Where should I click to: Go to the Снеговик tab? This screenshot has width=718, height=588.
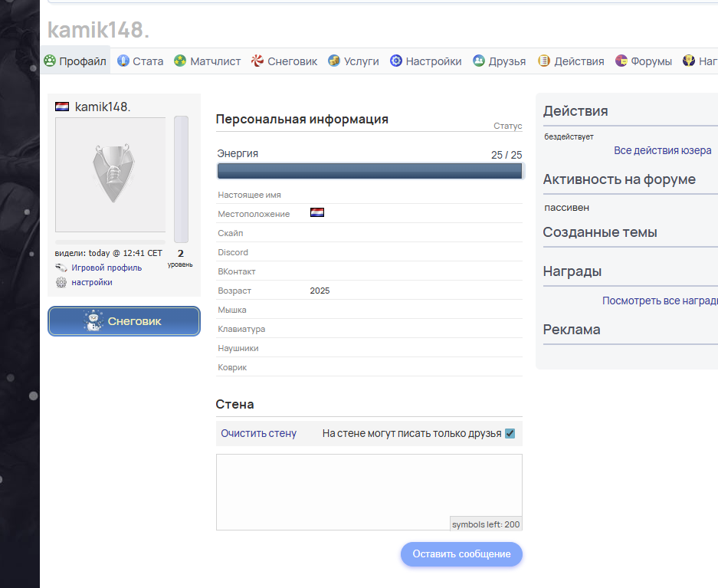click(284, 61)
